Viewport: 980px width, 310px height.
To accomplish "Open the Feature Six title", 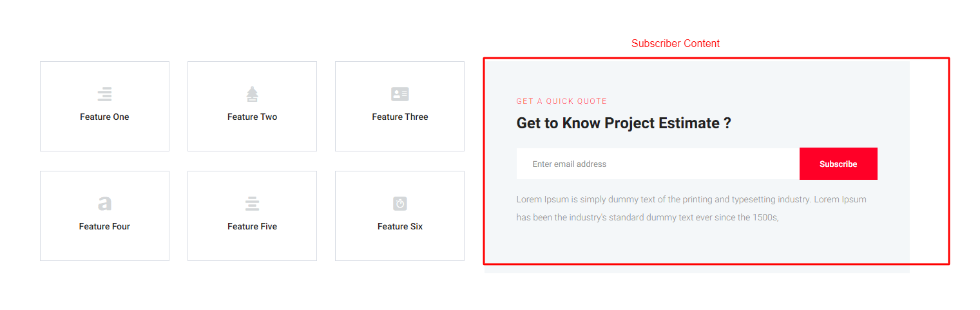I will (x=399, y=226).
